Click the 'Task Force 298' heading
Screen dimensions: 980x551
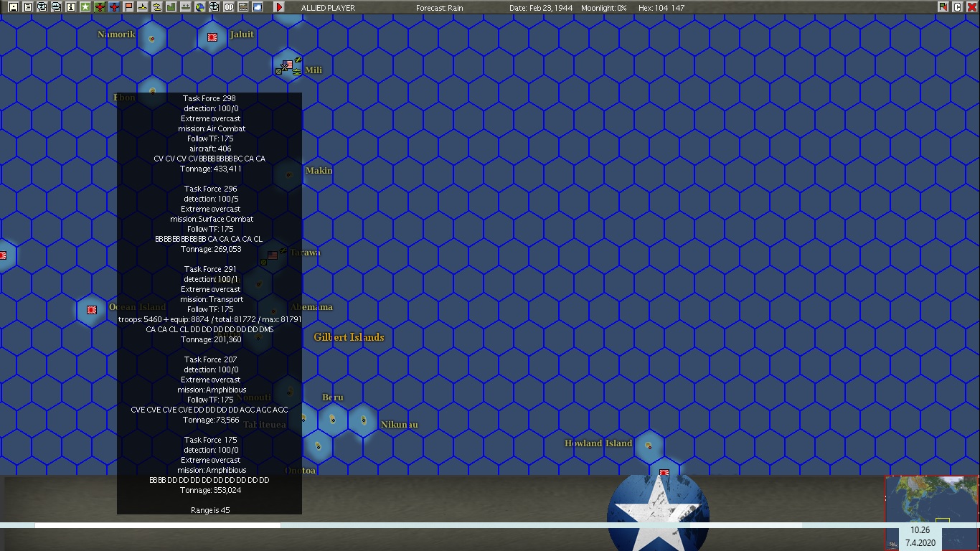tap(209, 98)
